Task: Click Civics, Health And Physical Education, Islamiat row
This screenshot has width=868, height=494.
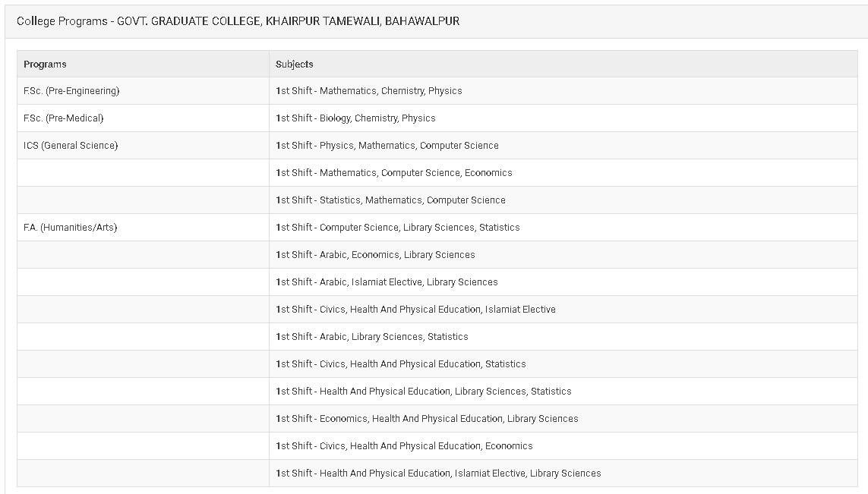Action: [563, 310]
